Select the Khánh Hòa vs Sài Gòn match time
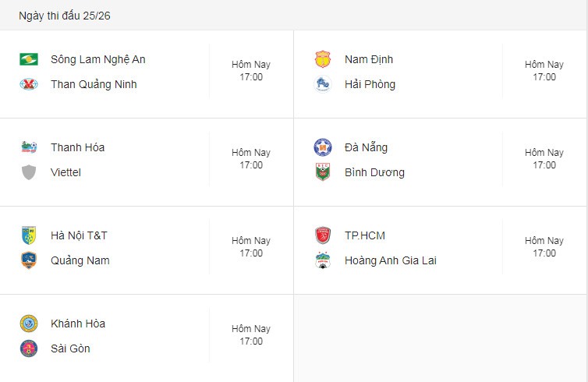Viewport: 588px width, 382px height. tap(251, 334)
